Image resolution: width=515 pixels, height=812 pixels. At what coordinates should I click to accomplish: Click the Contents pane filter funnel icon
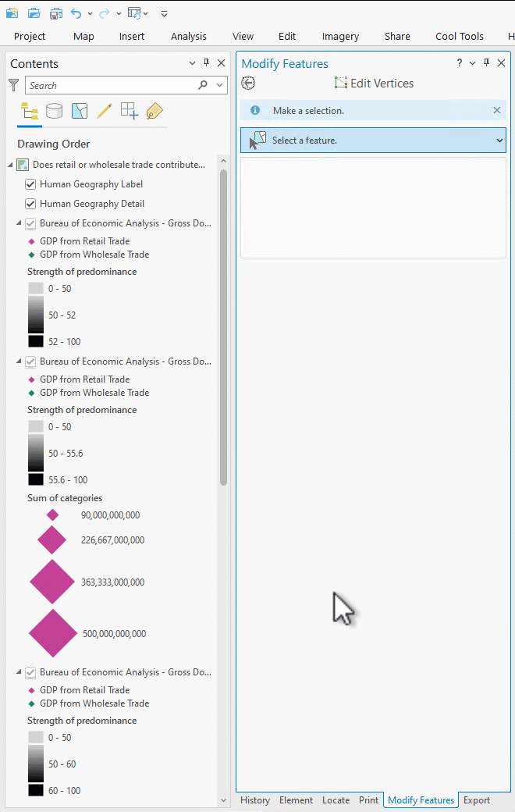(14, 85)
